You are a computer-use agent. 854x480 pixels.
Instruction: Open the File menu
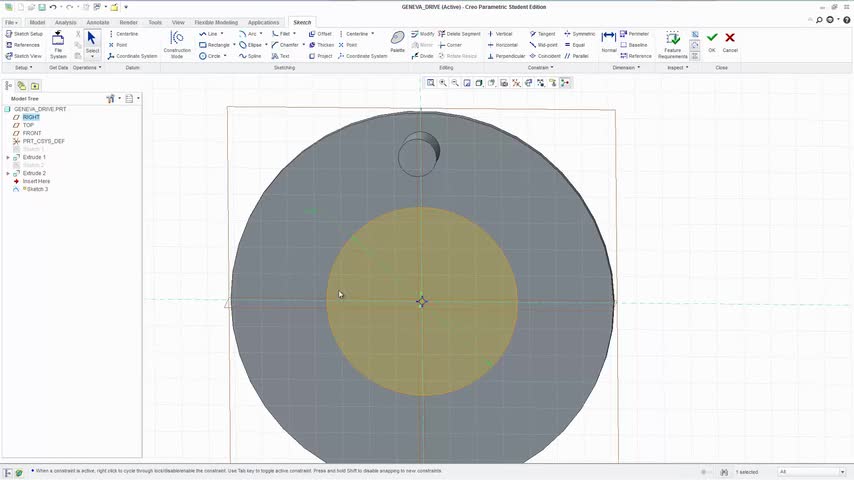tap(11, 22)
